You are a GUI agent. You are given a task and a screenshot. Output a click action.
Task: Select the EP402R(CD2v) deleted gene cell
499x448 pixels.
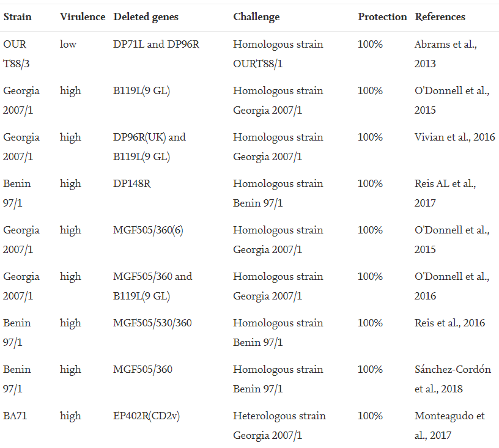[146, 416]
